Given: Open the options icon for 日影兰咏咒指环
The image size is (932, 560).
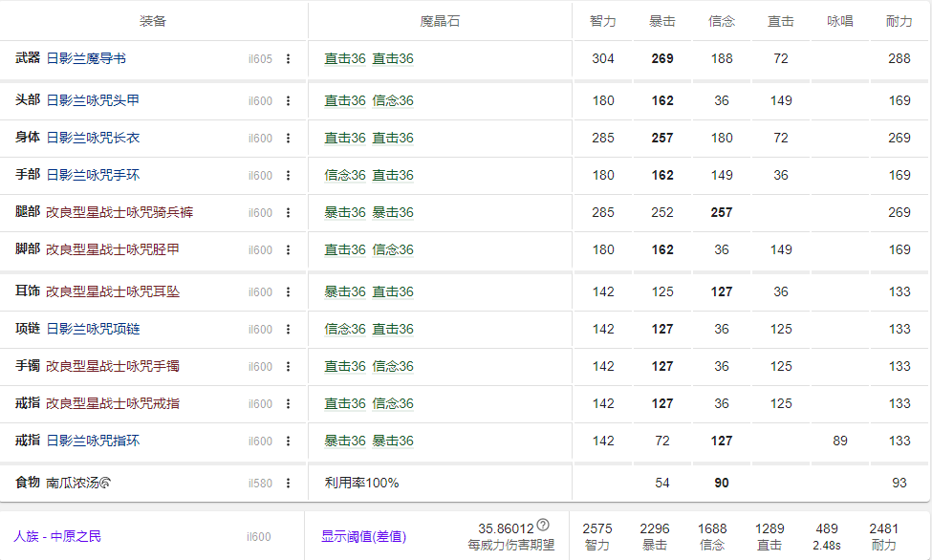Looking at the screenshot, I should tap(288, 441).
